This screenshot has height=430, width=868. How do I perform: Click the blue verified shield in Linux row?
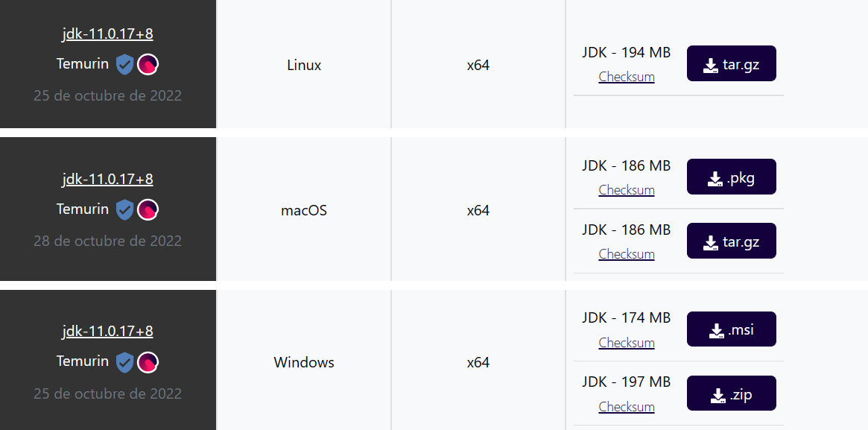124,65
